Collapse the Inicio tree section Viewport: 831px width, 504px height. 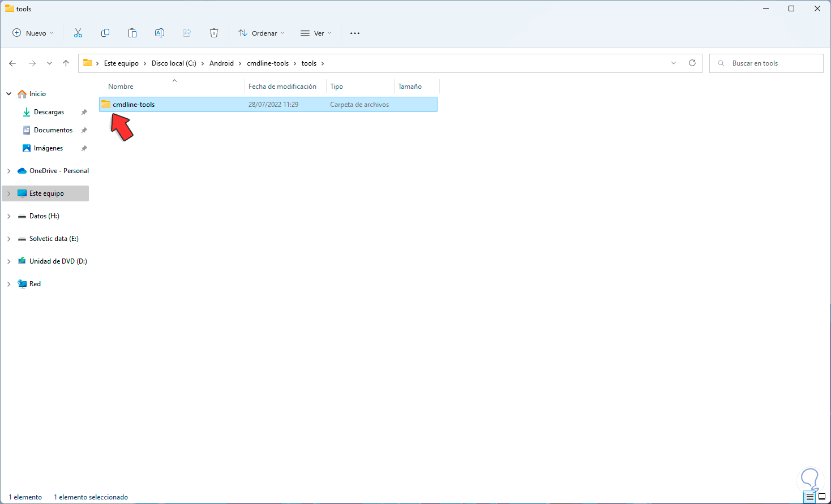tap(9, 94)
